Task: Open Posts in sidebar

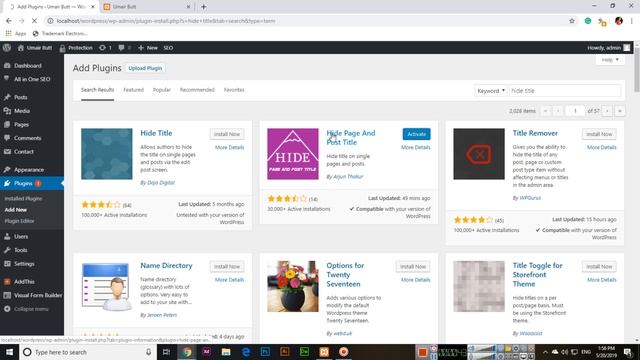Action: click(x=20, y=97)
